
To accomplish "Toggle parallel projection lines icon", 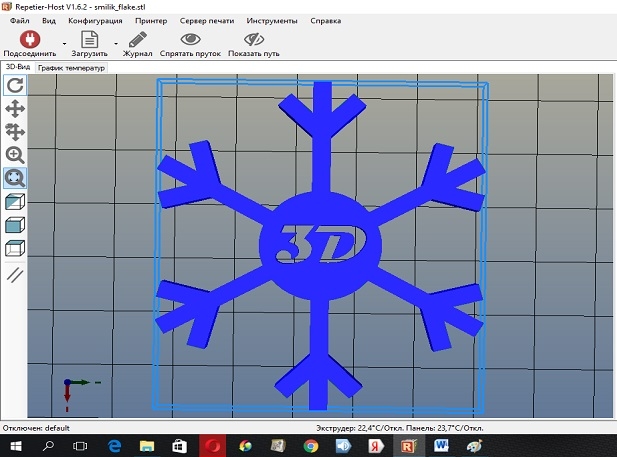I will coord(15,275).
